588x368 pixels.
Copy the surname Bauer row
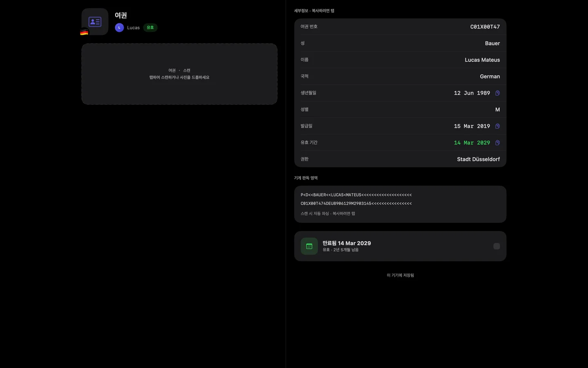(x=400, y=43)
